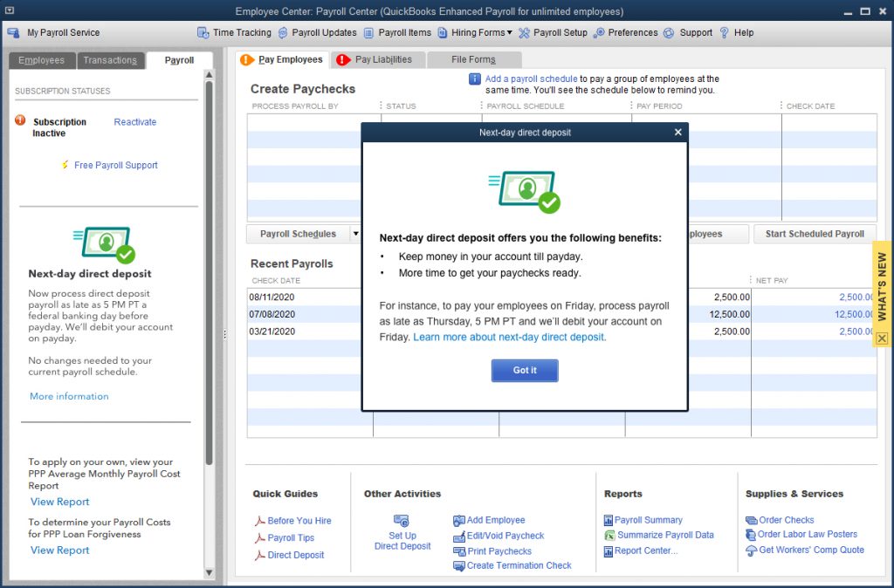The image size is (894, 588).
Task: Click the Payroll Setup tools icon
Action: pos(524,33)
